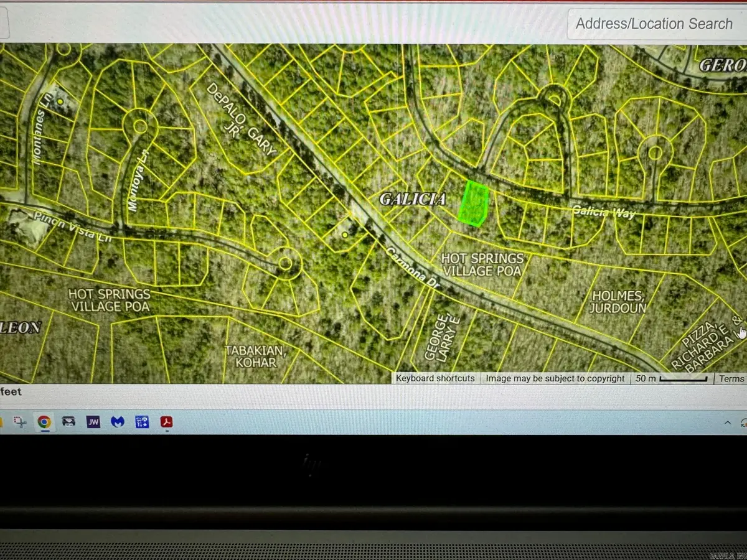The height and width of the screenshot is (560, 747).
Task: Open the Snipping Tool from the taskbar
Action: coord(21,422)
